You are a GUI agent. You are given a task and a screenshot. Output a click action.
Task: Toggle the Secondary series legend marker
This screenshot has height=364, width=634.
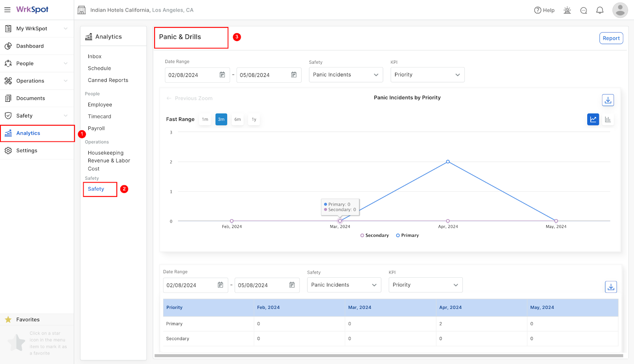tap(362, 235)
